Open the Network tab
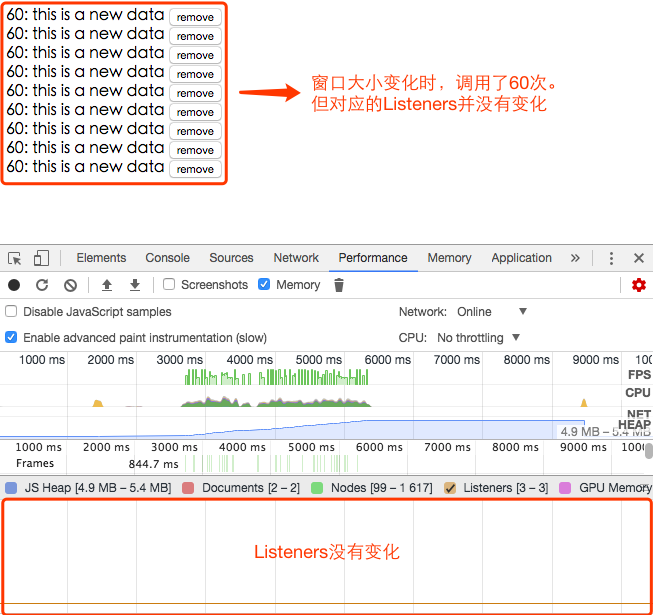 point(296,258)
